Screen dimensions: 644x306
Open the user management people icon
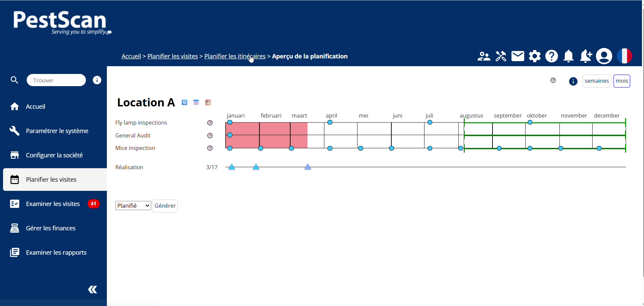point(484,56)
